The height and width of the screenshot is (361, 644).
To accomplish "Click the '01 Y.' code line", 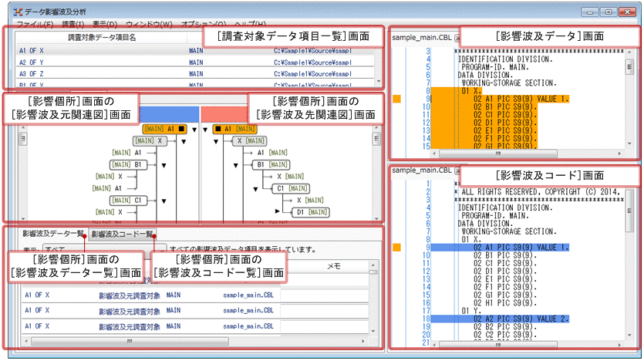I will [470, 311].
